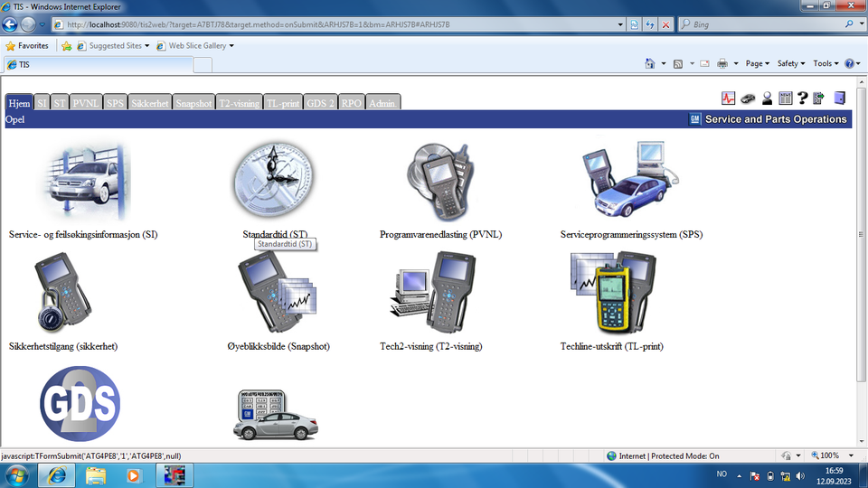Switch to the ST tab

pyautogui.click(x=60, y=103)
